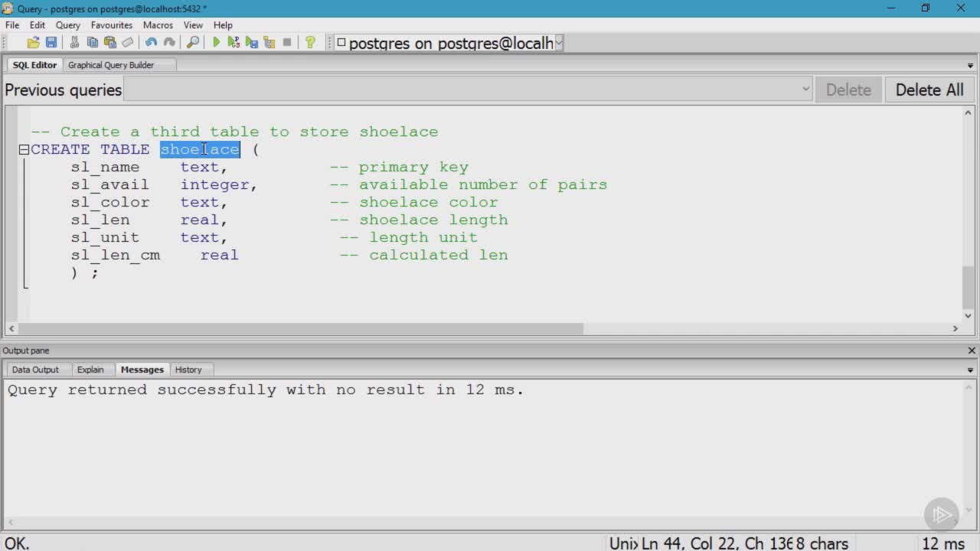Open the Edit menu

[38, 25]
